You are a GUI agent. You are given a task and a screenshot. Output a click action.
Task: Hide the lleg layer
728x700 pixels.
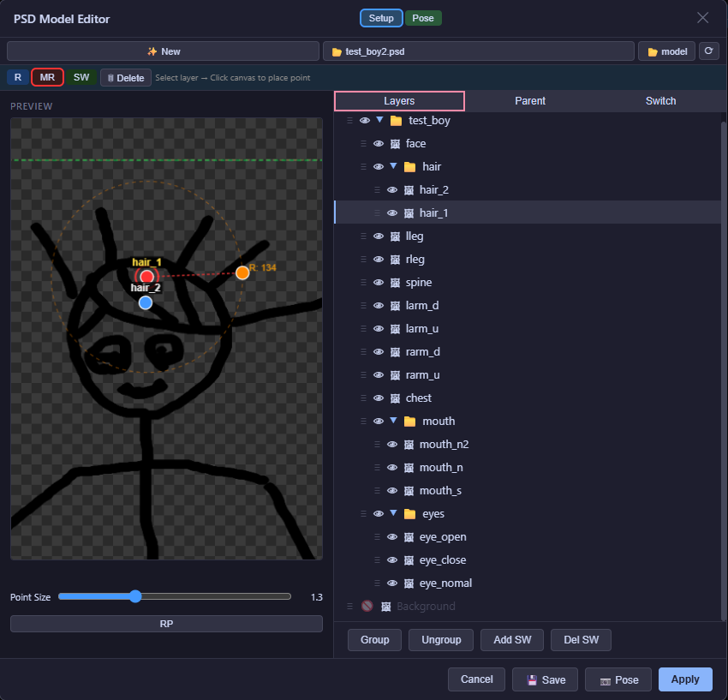pyautogui.click(x=379, y=236)
